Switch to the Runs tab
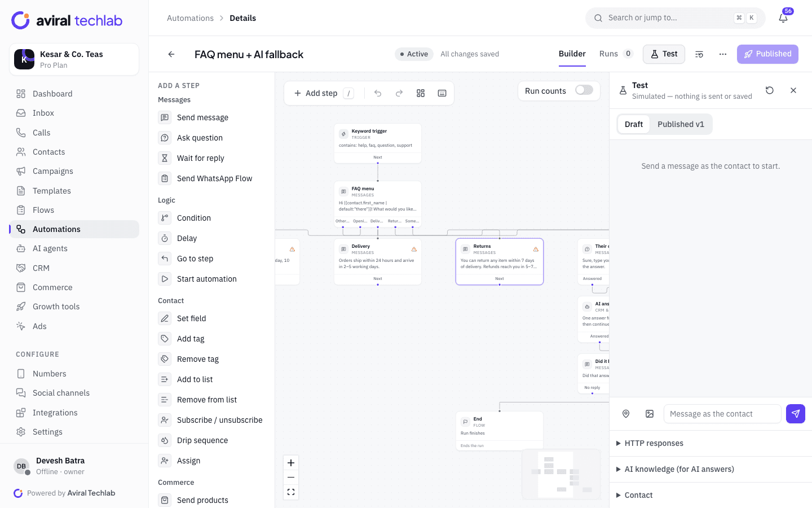The image size is (812, 508). pyautogui.click(x=616, y=54)
